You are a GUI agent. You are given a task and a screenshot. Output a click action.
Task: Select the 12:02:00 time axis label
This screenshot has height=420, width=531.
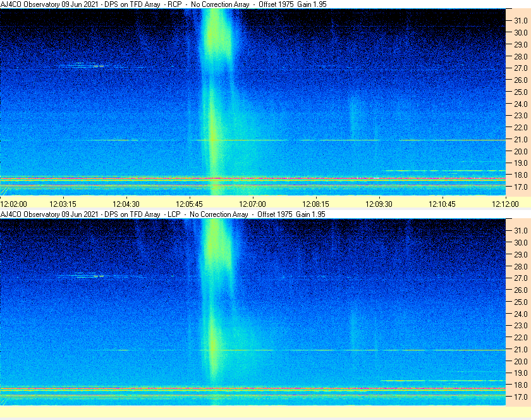pyautogui.click(x=13, y=204)
